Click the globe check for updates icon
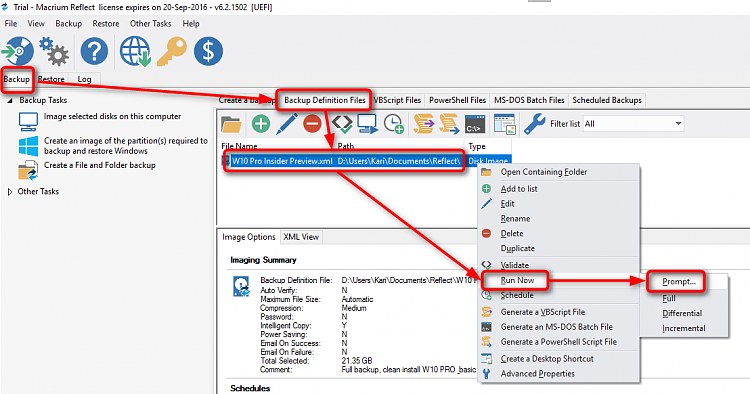The image size is (750, 394). coord(135,51)
